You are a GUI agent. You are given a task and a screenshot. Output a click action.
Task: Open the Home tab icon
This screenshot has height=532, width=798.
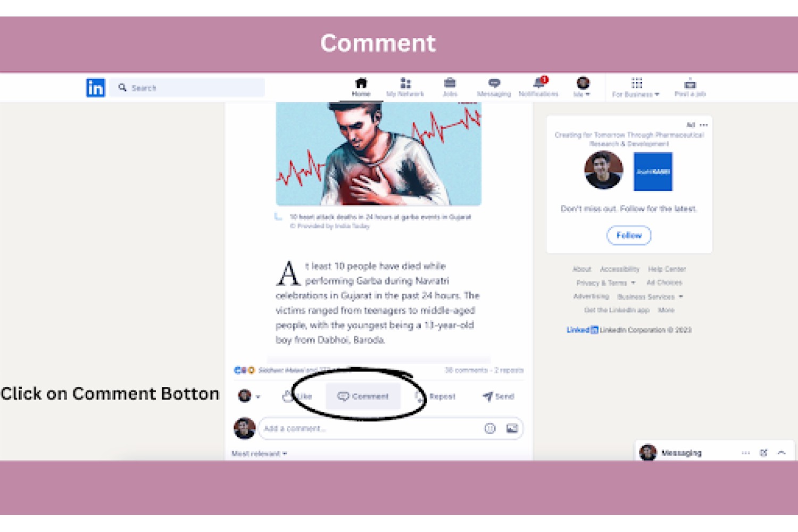pos(361,83)
